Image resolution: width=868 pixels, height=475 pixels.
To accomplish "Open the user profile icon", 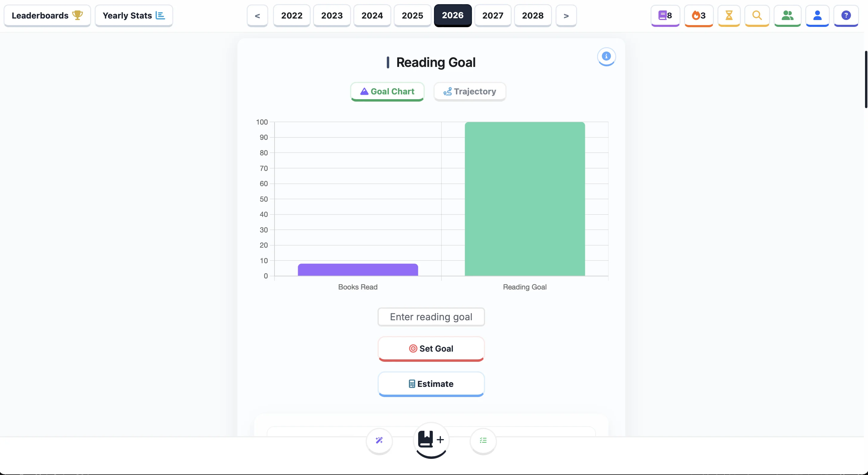I will point(817,16).
